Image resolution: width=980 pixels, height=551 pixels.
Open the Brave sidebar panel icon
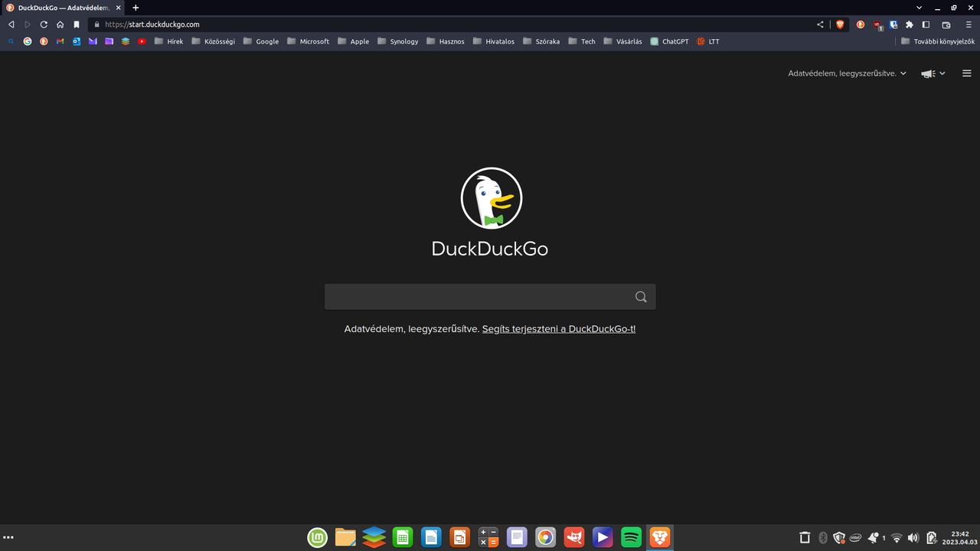pyautogui.click(x=926, y=24)
